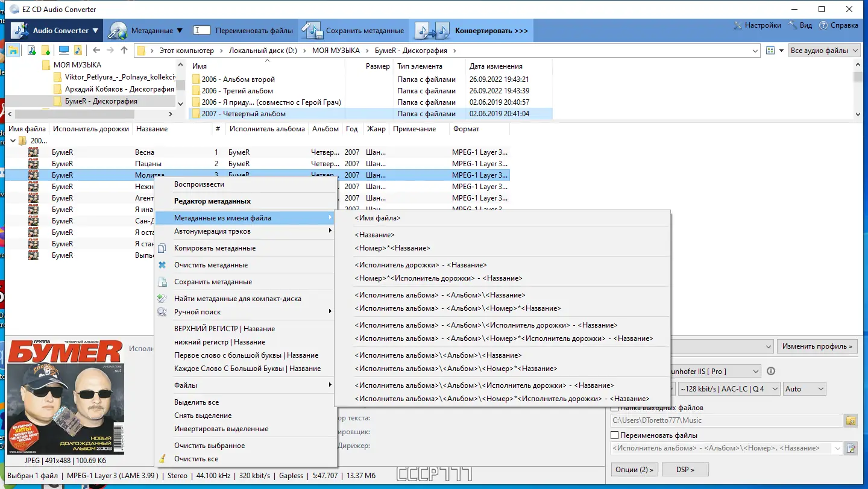The width and height of the screenshot is (868, 489).
Task: Click the file list view mode icon
Action: (770, 51)
